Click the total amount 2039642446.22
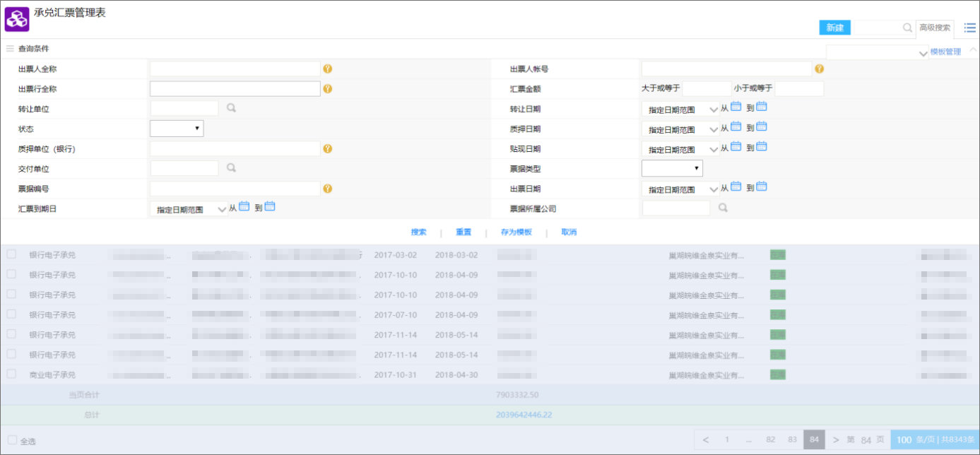The width and height of the screenshot is (980, 455). (x=524, y=415)
